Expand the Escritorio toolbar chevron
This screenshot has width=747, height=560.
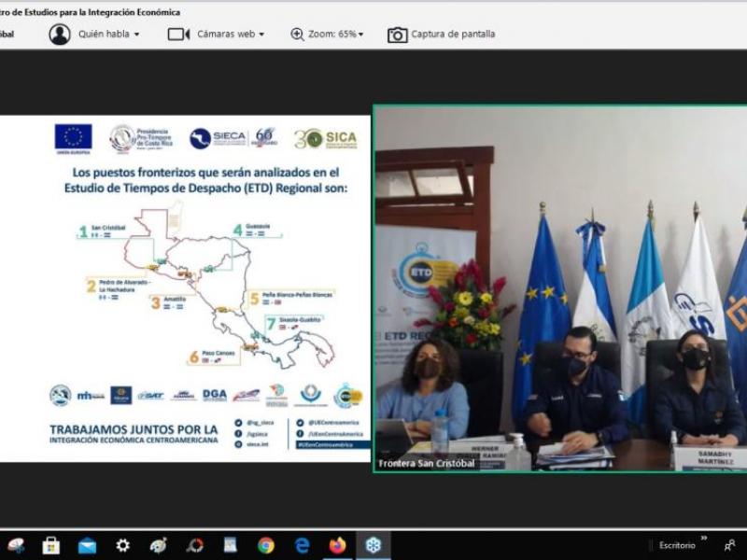tap(703, 539)
